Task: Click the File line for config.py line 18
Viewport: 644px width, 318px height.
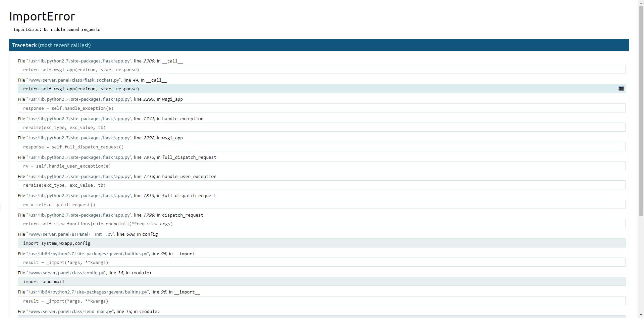Action: click(85, 273)
